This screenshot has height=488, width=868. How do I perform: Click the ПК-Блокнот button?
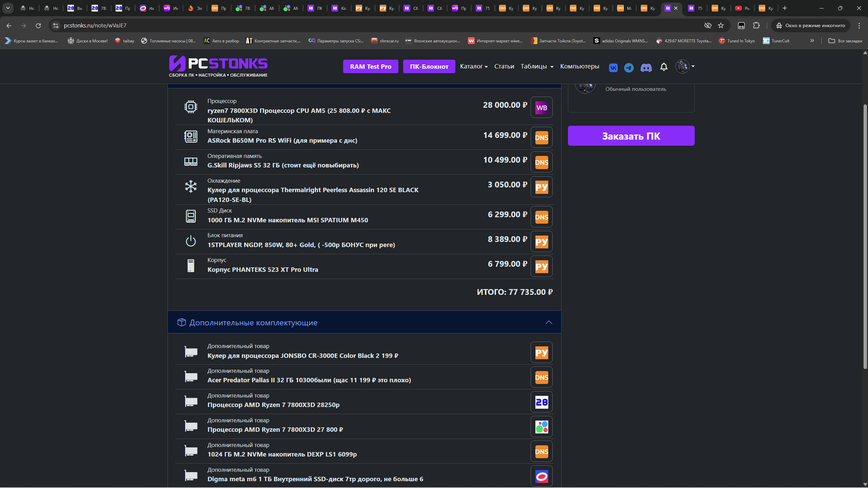click(x=429, y=67)
